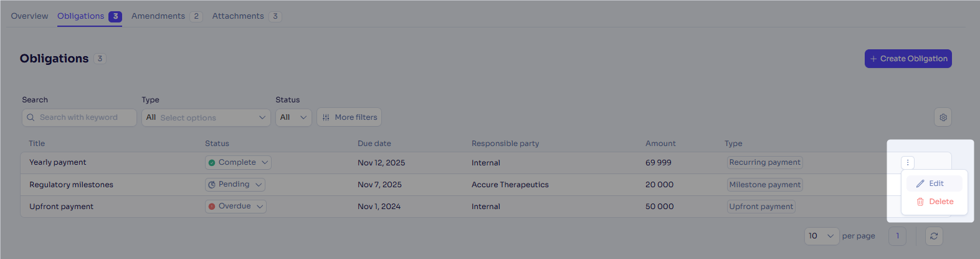The width and height of the screenshot is (980, 259).
Task: Click the refresh icon near pagination
Action: click(934, 236)
